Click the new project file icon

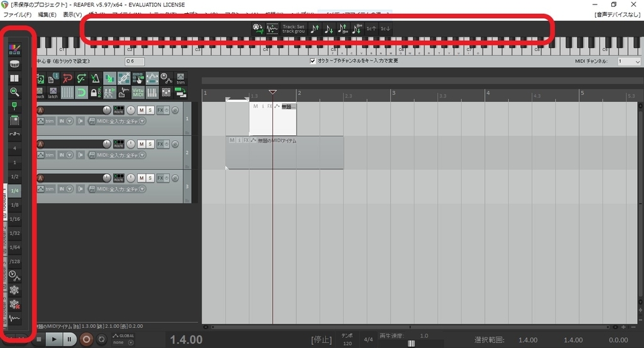(53, 79)
